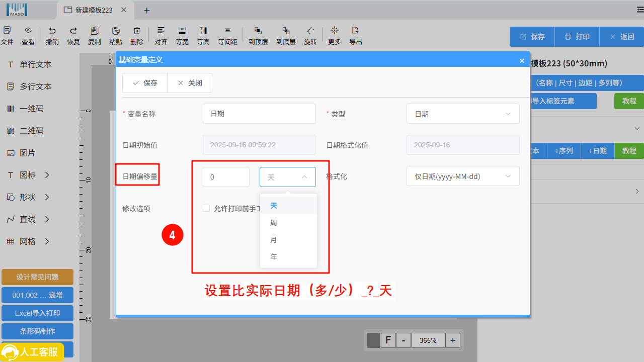Click the 旋转 rotate icon
Viewport: 644px width, 362px height.
pyautogui.click(x=310, y=35)
